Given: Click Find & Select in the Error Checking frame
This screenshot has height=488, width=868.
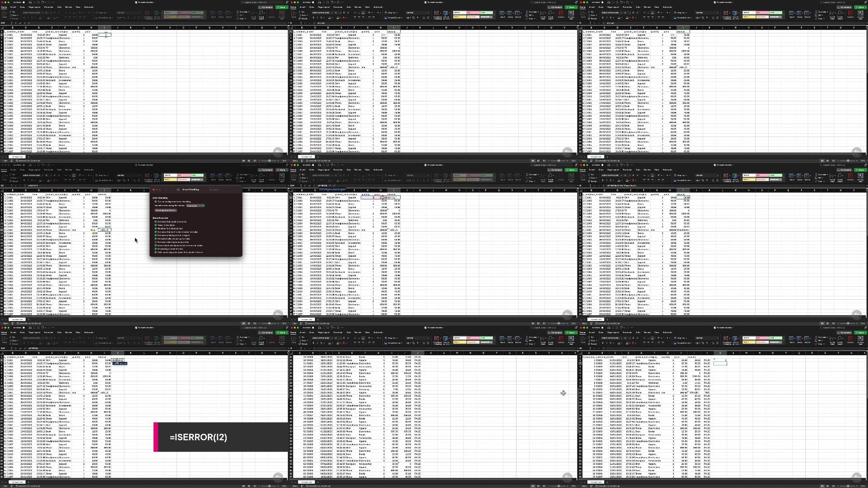Looking at the screenshot, I should [x=261, y=177].
